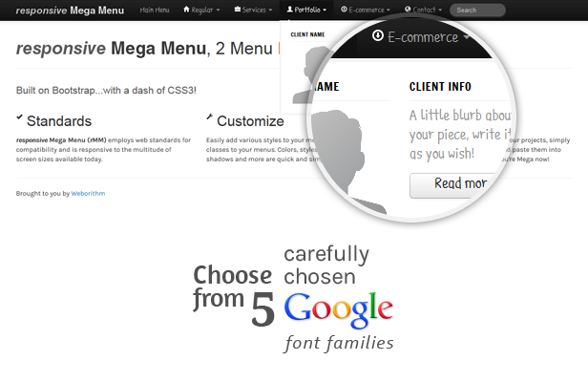This screenshot has height=382, width=588.
Task: Expand the Regular dropdown caret
Action: coord(218,11)
